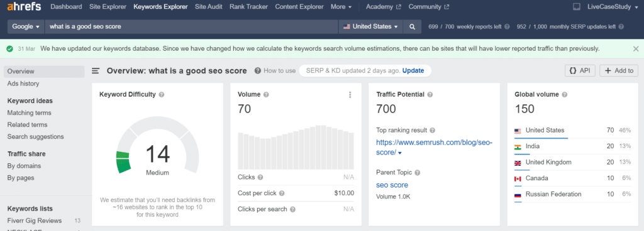Click the How to use help icon
This screenshot has height=231, width=644.
tap(257, 70)
